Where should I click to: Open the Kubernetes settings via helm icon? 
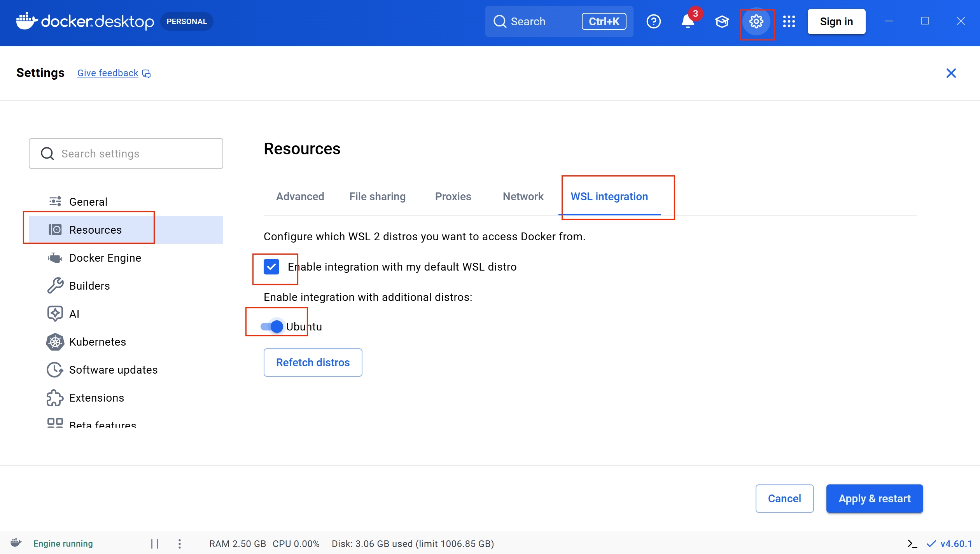tap(55, 342)
